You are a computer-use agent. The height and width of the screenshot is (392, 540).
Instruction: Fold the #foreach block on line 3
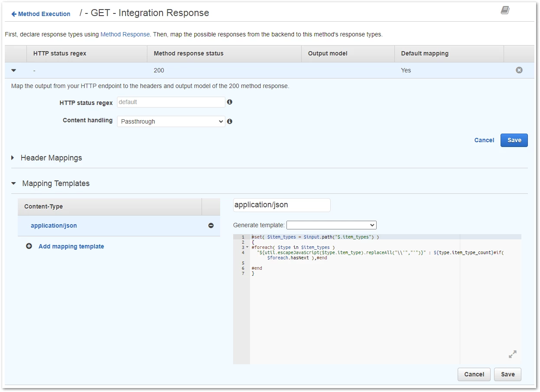pos(247,247)
